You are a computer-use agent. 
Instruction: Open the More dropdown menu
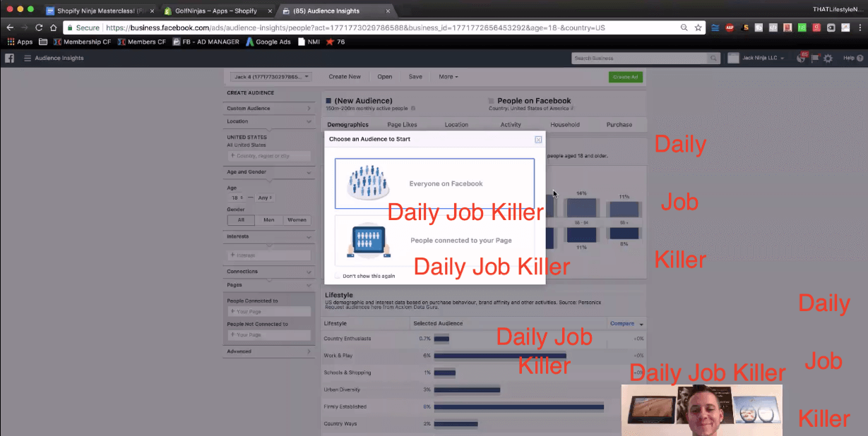pyautogui.click(x=448, y=77)
